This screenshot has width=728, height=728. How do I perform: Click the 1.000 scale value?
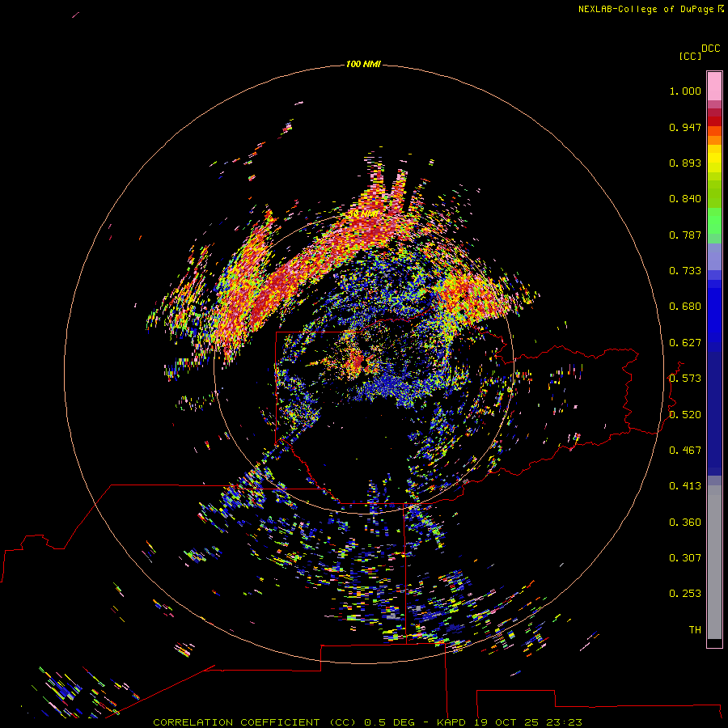(685, 91)
